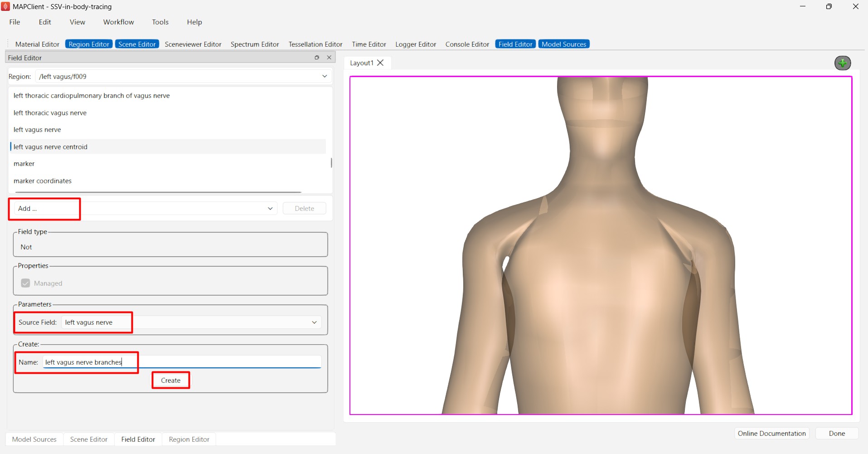Toggle the Tessellation Editor toolbar button
The width and height of the screenshot is (868, 454).
[315, 44]
